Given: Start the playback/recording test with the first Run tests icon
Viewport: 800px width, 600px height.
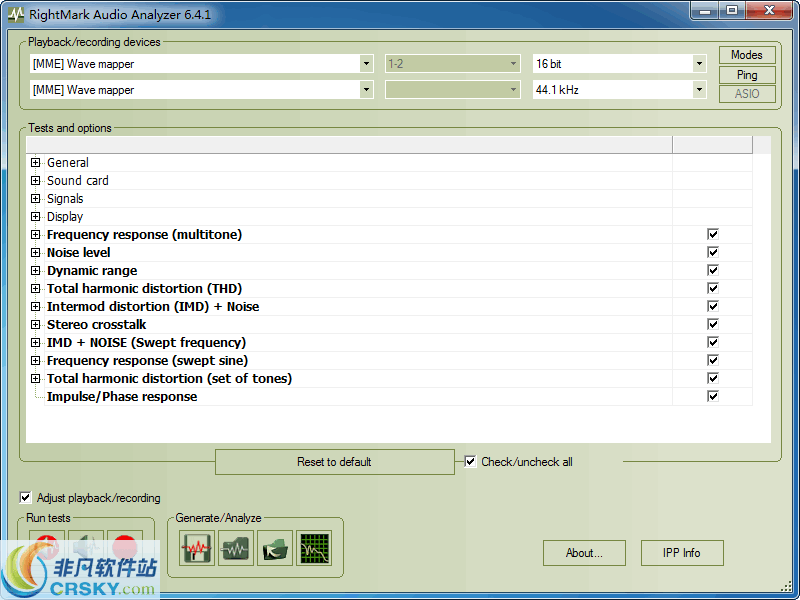Looking at the screenshot, I should 47,548.
